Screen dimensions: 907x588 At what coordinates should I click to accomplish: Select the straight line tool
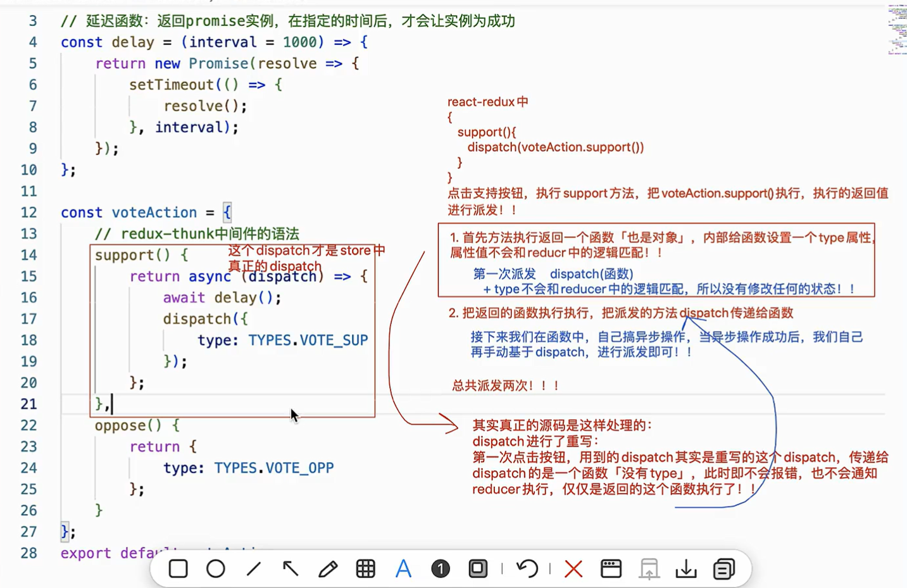point(253,569)
